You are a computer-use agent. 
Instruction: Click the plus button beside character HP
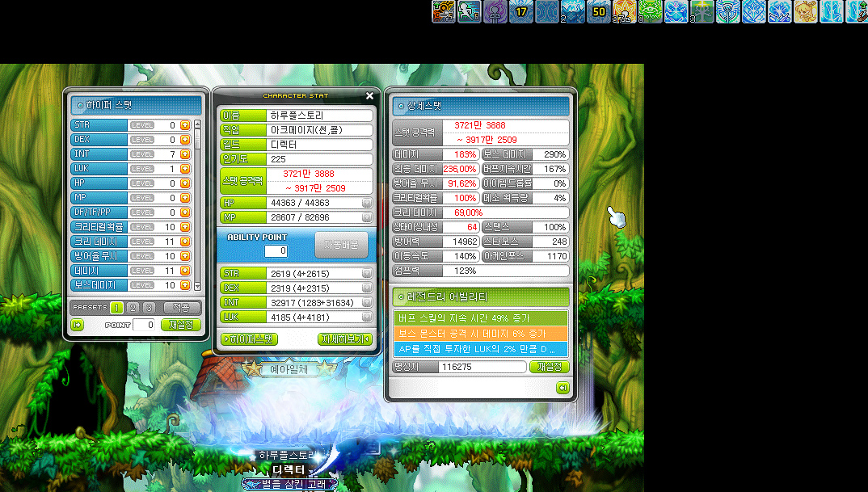point(366,203)
